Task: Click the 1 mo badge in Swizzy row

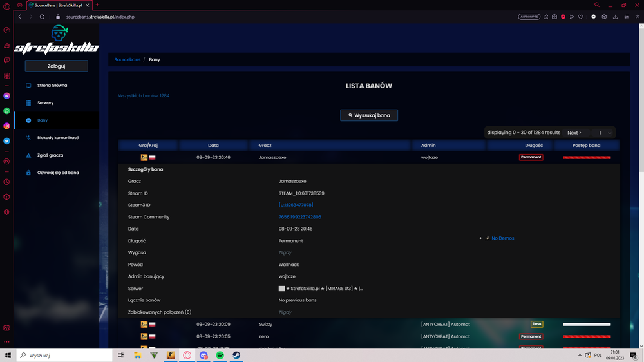Action: click(x=537, y=324)
